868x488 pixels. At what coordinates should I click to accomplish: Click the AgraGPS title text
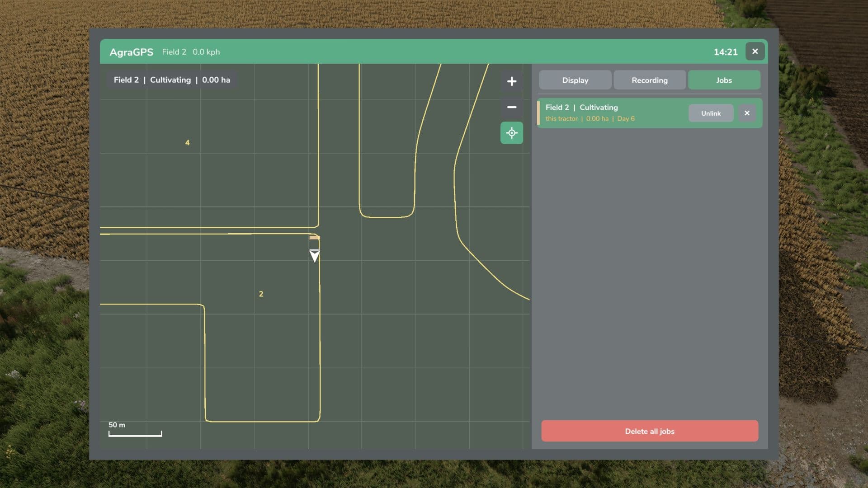coord(132,52)
